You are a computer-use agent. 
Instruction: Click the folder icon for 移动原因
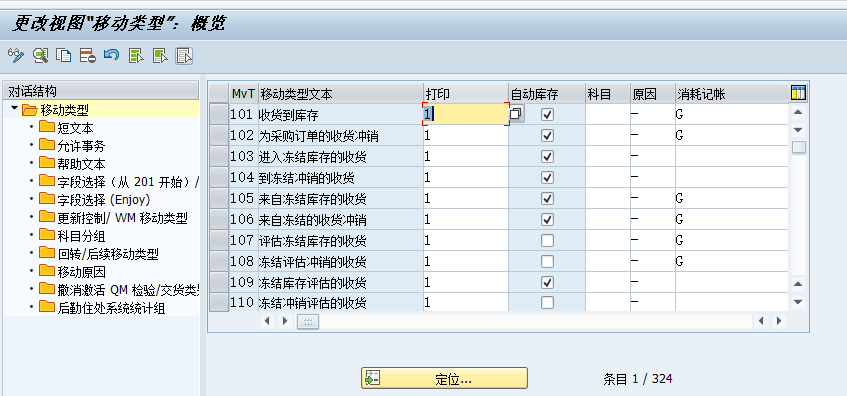tap(48, 272)
